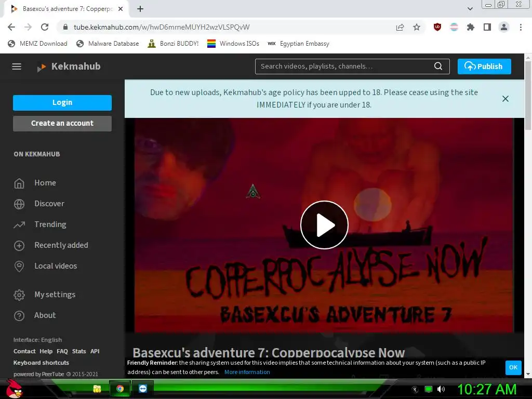Open a new browser tab
The height and width of the screenshot is (399, 532).
[140, 9]
